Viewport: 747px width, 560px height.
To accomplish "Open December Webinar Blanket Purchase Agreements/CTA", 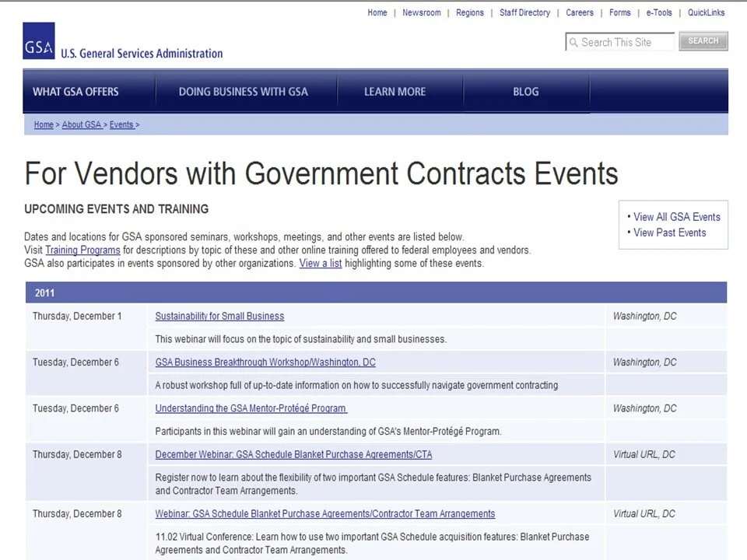I will [293, 455].
